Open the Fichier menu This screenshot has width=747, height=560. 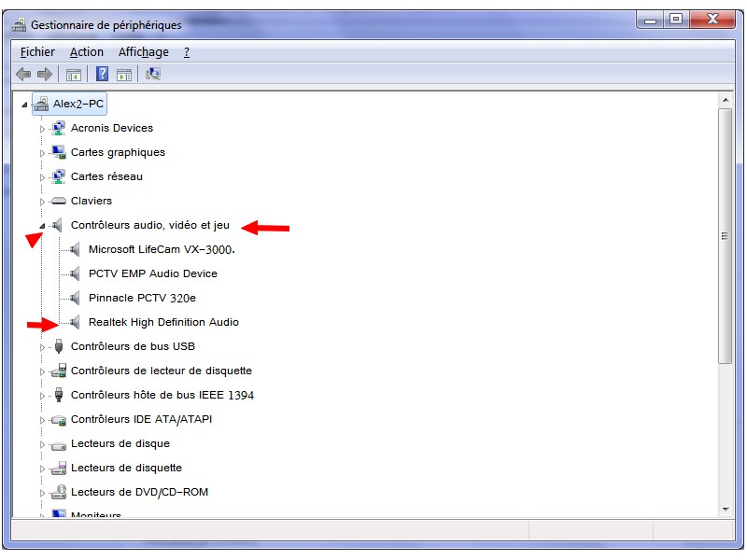click(x=37, y=52)
